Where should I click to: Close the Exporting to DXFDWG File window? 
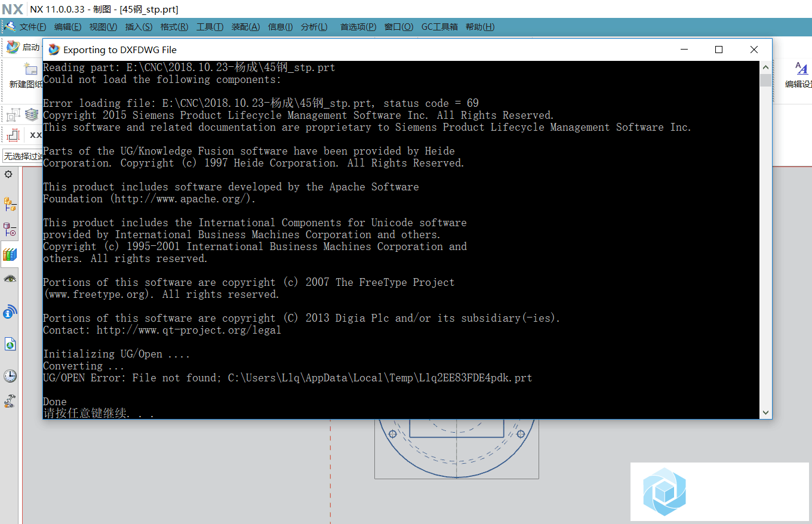[x=754, y=50]
